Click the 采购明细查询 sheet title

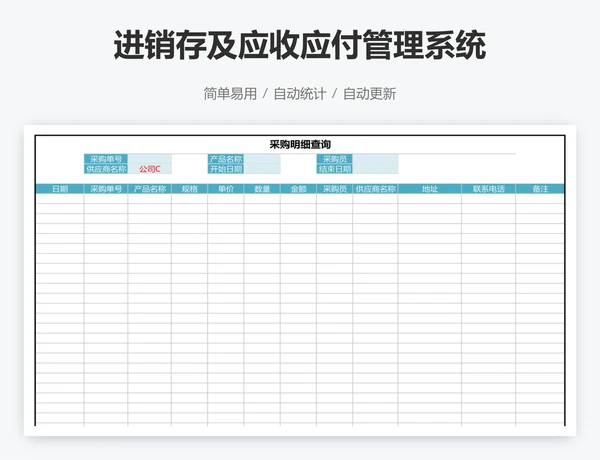coord(300,144)
